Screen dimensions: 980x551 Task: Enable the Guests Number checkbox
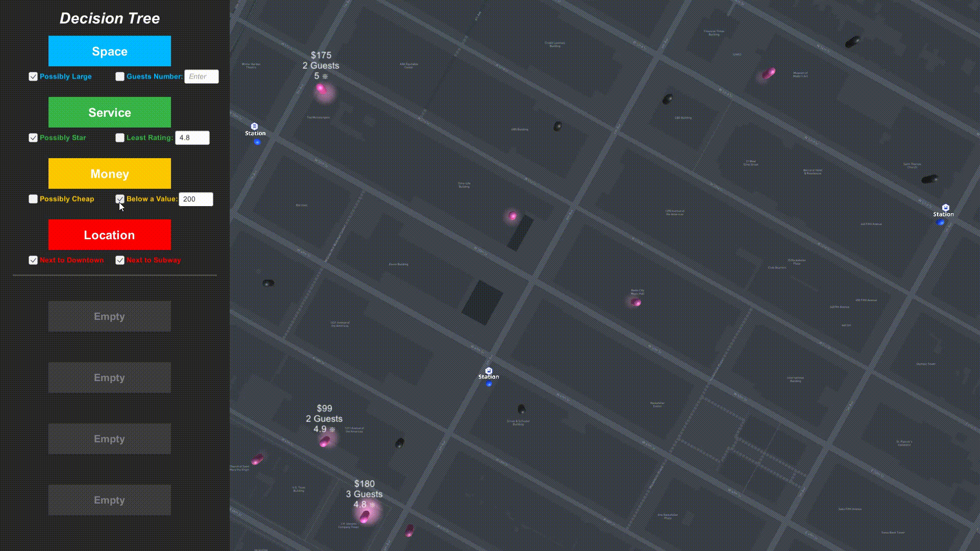point(120,77)
